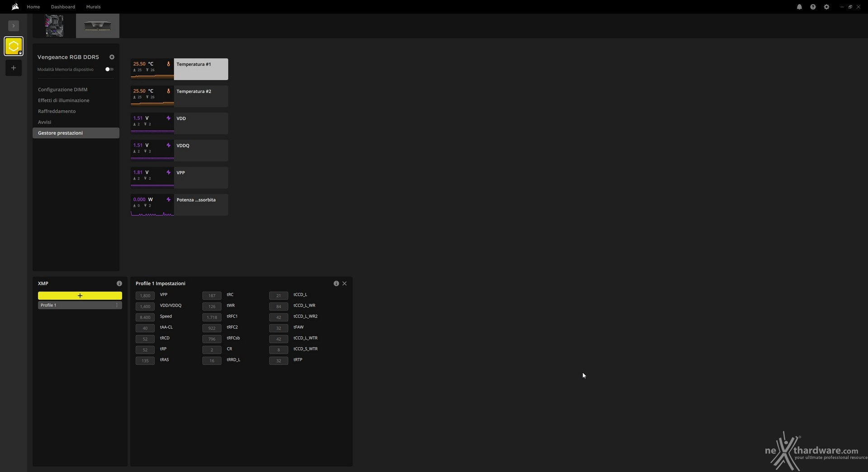Click the tCCD_L_WR value field 84
Image resolution: width=868 pixels, height=472 pixels.
[278, 307]
